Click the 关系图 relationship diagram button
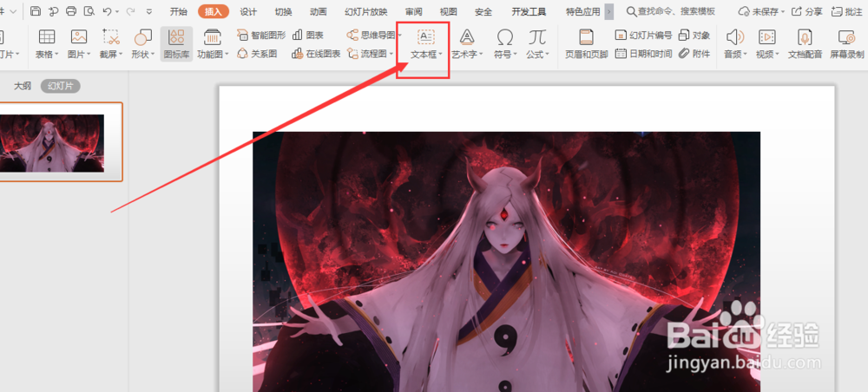Screen dimensions: 868x392 tap(257, 54)
